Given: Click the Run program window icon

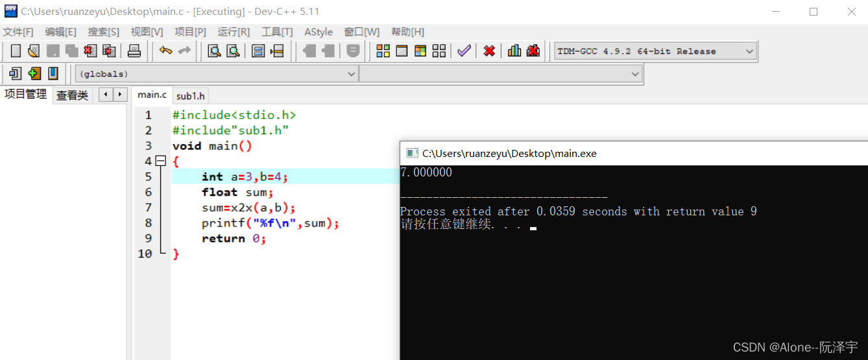Looking at the screenshot, I should 402,51.
